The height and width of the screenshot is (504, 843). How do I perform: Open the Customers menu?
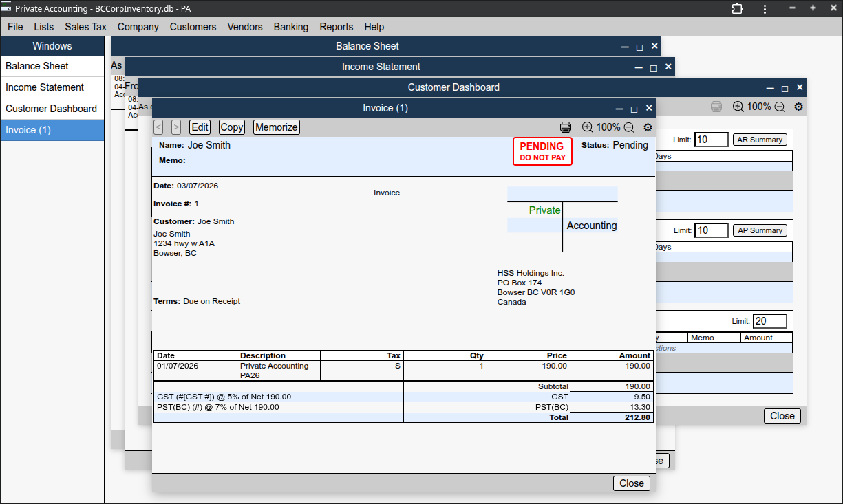point(193,27)
